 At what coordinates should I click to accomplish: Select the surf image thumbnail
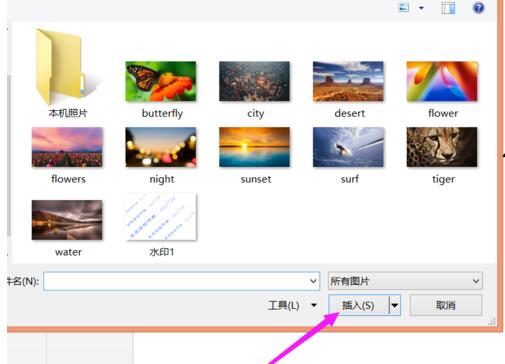point(348,147)
